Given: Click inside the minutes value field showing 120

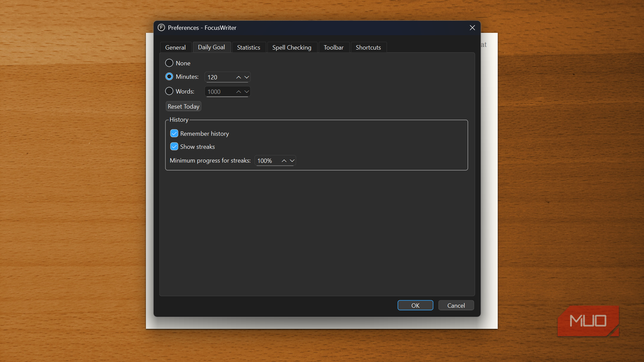Looking at the screenshot, I should [x=219, y=77].
